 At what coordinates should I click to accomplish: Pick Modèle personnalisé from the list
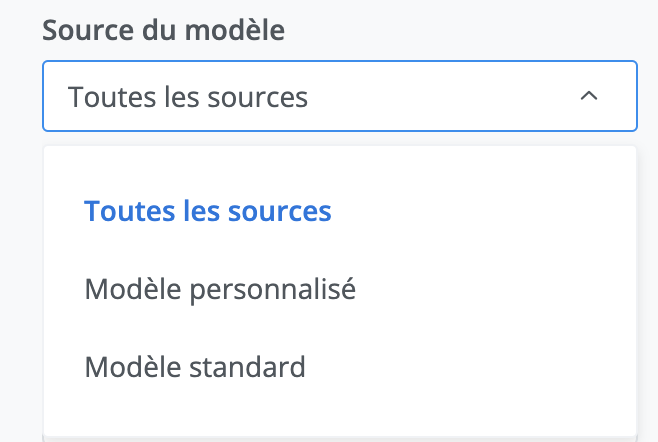pyautogui.click(x=220, y=290)
